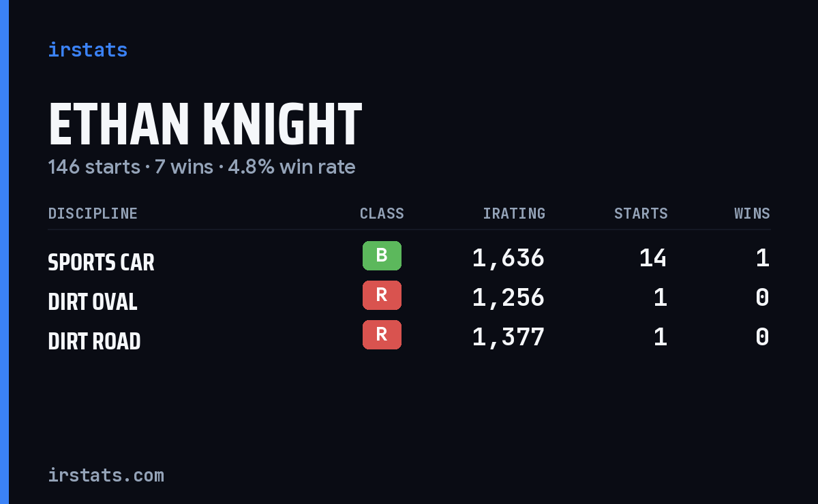Image resolution: width=818 pixels, height=504 pixels.
Task: Select the Dirt Oval discipline row
Action: click(409, 298)
